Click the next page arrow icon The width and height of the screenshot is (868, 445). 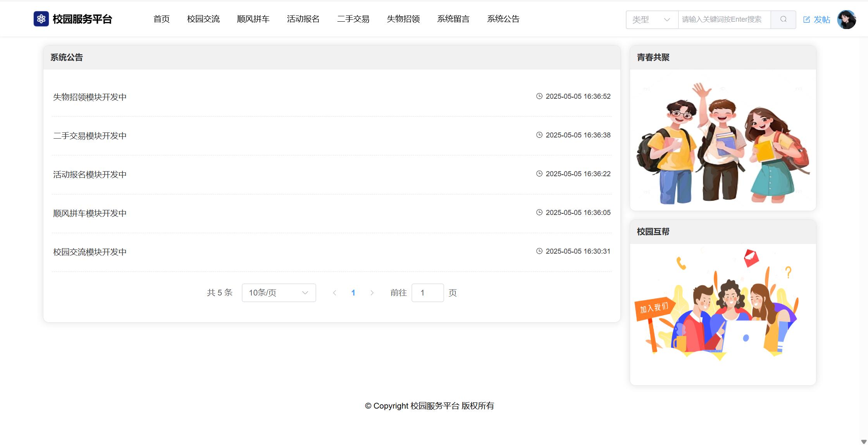click(x=372, y=293)
